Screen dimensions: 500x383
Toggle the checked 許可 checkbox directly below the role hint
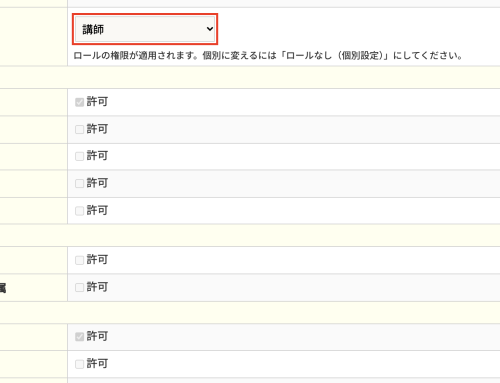click(x=79, y=102)
